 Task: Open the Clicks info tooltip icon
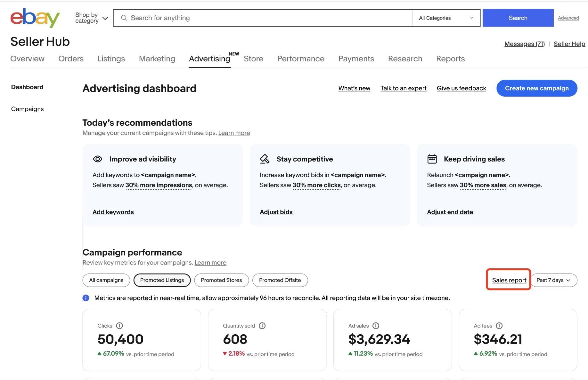pyautogui.click(x=119, y=326)
